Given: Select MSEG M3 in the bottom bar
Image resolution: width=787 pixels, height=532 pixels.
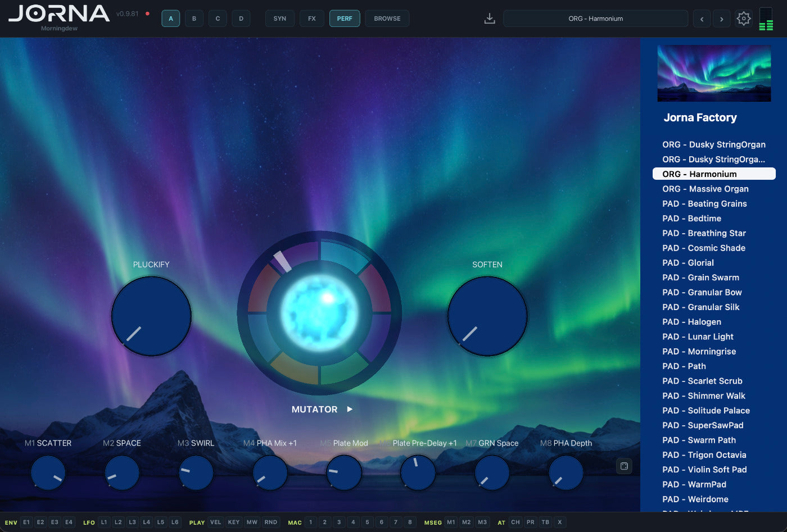Looking at the screenshot, I should click(x=482, y=522).
